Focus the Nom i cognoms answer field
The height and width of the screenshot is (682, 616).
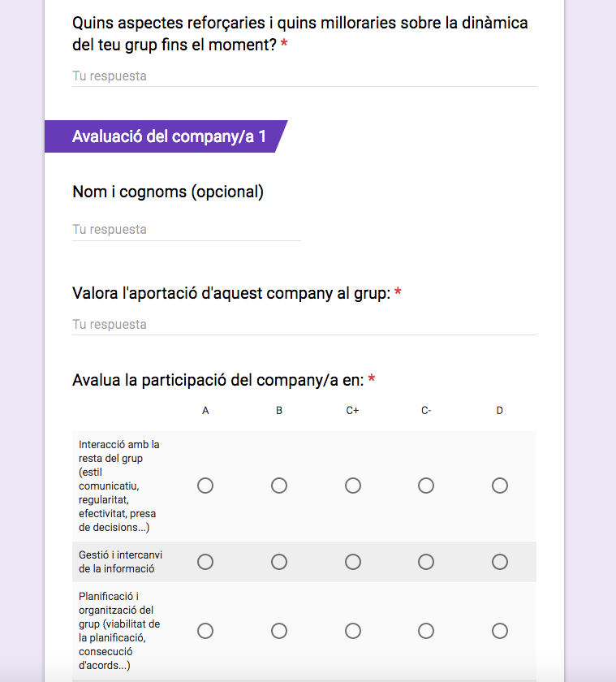(187, 230)
